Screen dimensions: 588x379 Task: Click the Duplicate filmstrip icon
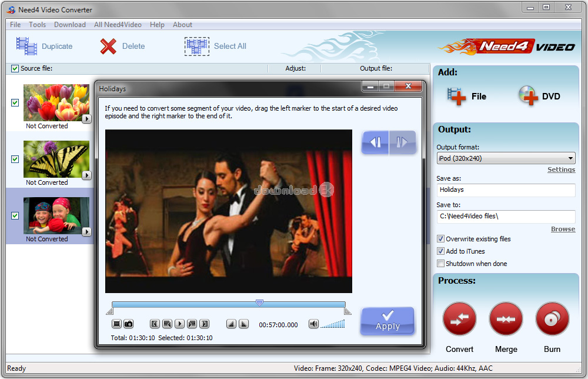pos(26,46)
